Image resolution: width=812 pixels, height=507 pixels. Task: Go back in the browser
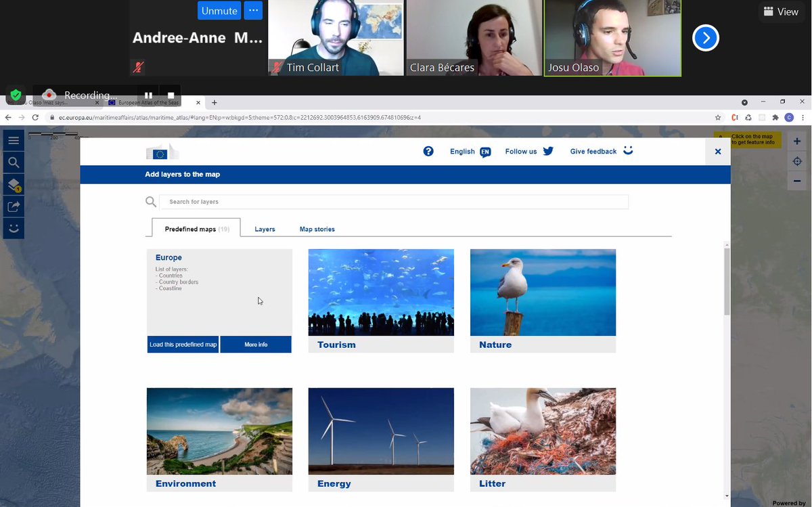[x=8, y=117]
